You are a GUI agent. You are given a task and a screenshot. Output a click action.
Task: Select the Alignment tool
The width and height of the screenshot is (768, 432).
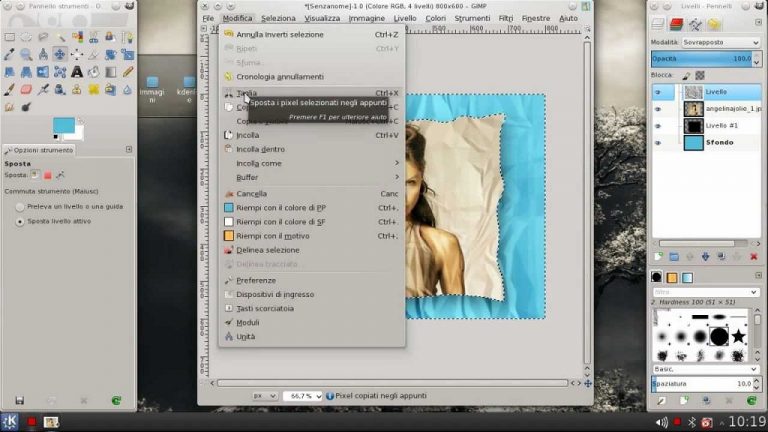click(x=77, y=54)
